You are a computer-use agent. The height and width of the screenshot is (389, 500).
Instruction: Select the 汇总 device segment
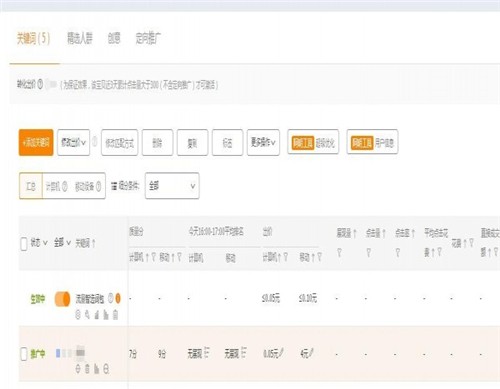(x=31, y=186)
